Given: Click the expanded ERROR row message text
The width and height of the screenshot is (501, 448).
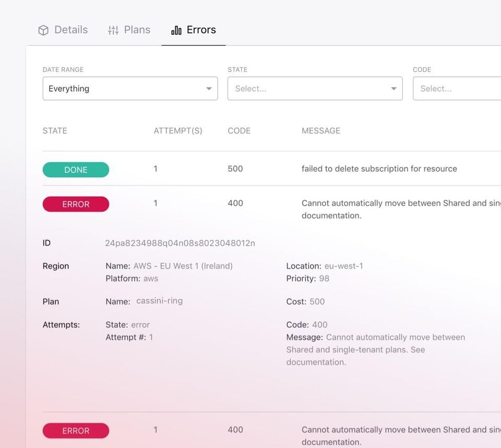Looking at the screenshot, I should [x=401, y=209].
